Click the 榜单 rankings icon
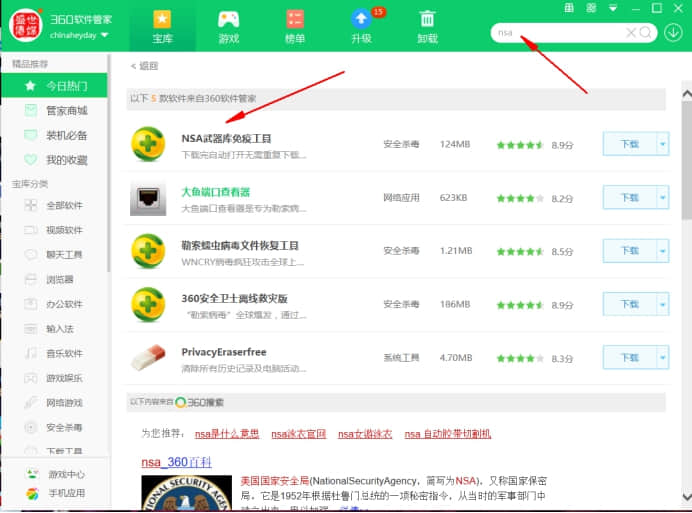This screenshot has width=692, height=513. [x=294, y=19]
